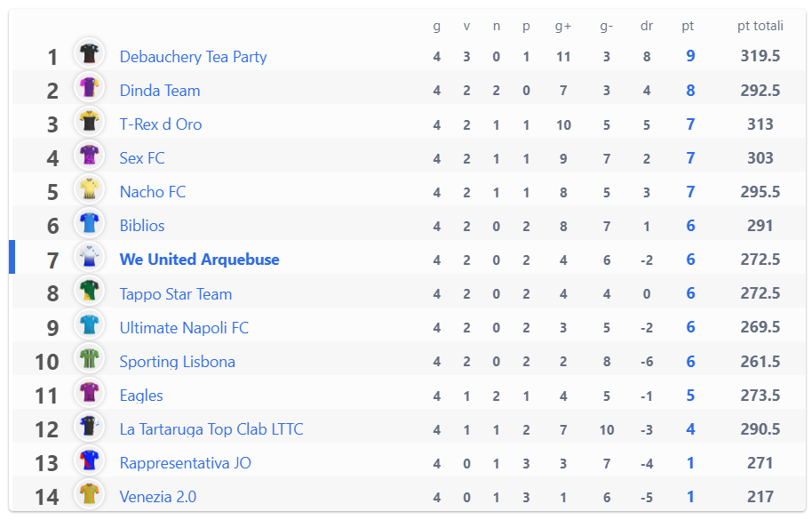The image size is (812, 520).
Task: Click Rappresentativa JO's blue-red jersey icon
Action: pyautogui.click(x=89, y=460)
